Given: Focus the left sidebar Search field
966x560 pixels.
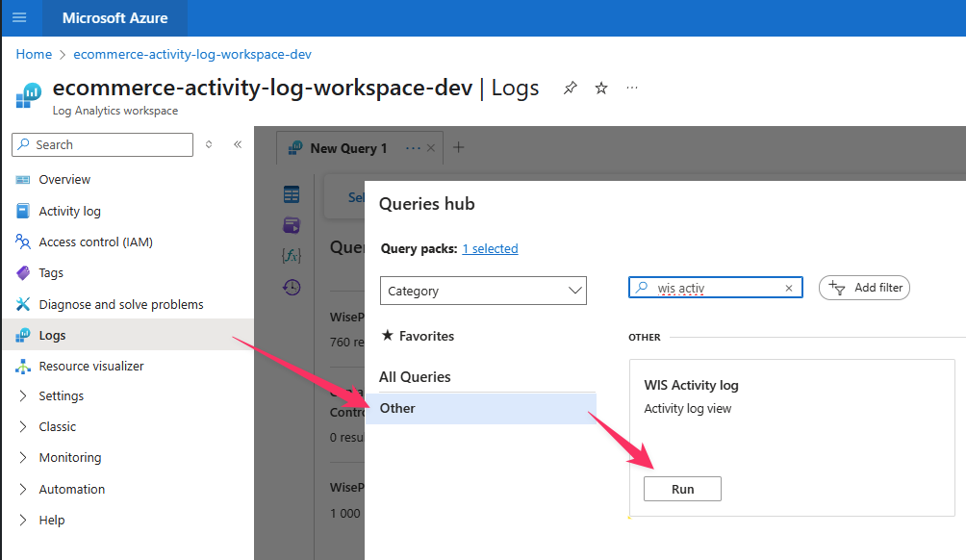Looking at the screenshot, I should [x=102, y=144].
